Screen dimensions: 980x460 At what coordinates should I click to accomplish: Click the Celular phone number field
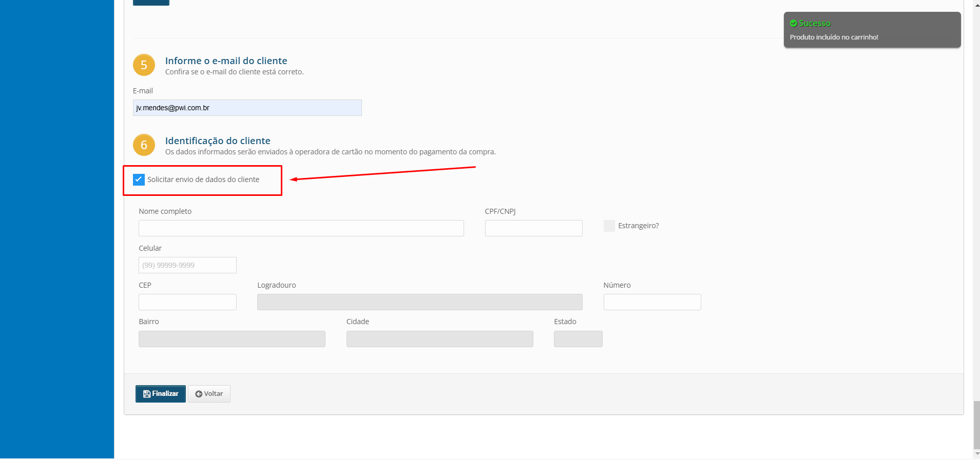click(187, 265)
